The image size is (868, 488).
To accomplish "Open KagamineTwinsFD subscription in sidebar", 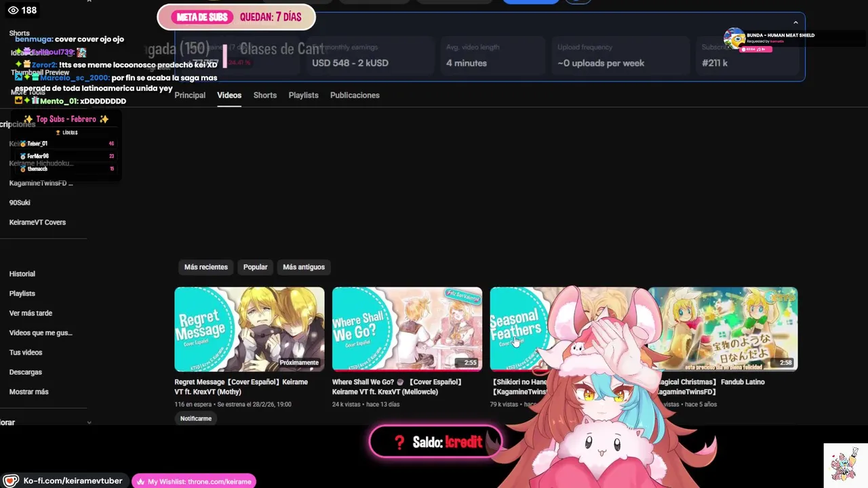I will point(41,183).
